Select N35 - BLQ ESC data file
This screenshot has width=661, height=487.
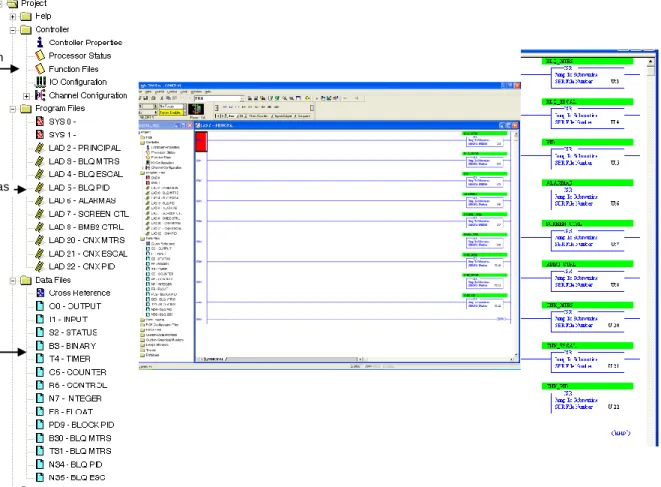click(x=71, y=477)
